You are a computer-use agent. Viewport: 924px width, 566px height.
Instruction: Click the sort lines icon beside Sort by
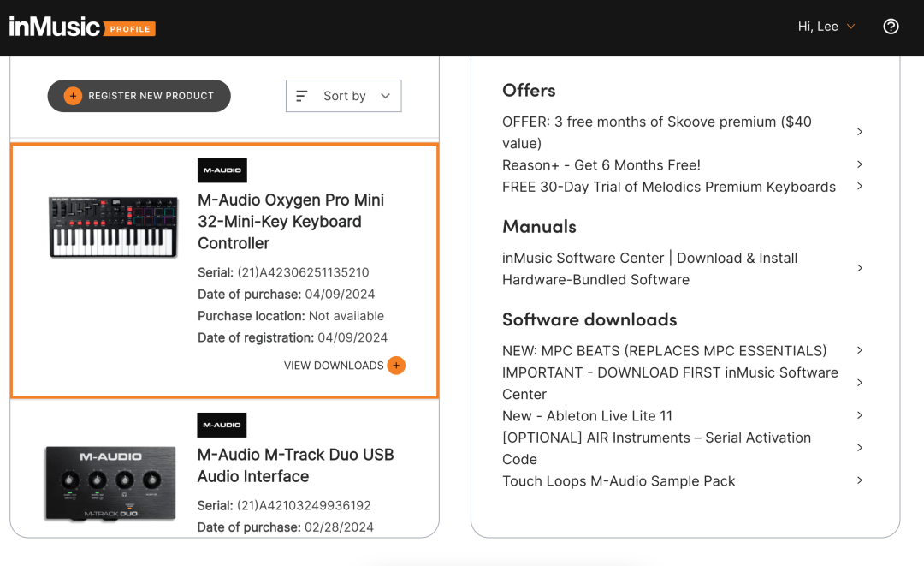coord(302,96)
